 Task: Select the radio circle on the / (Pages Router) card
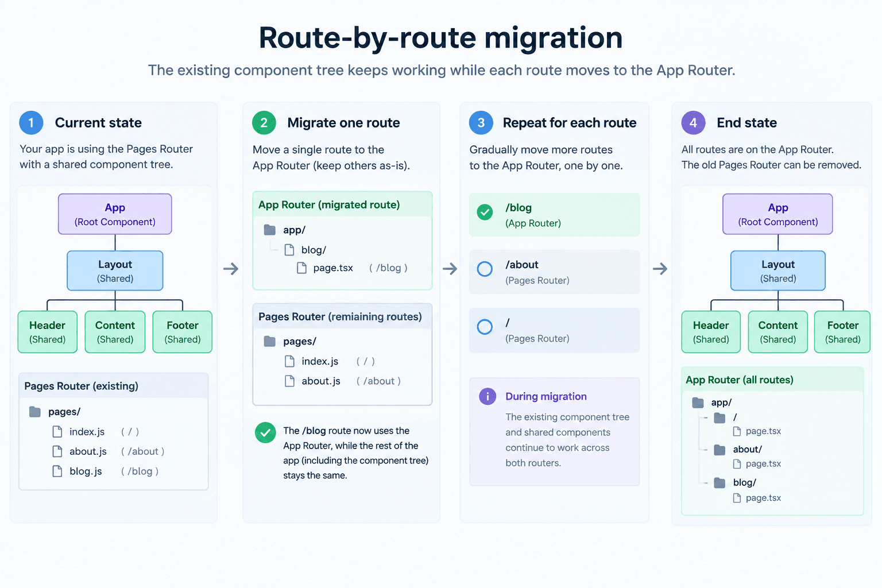point(485,327)
